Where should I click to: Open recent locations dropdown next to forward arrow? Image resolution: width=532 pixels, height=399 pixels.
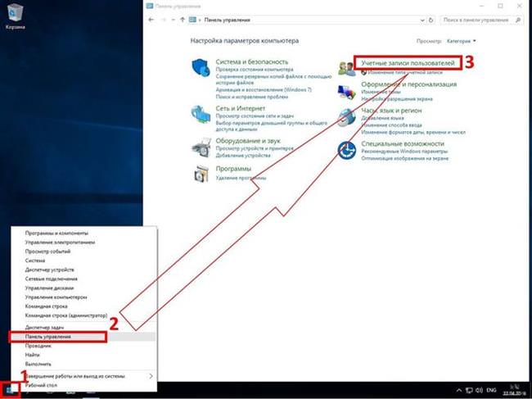[173, 20]
